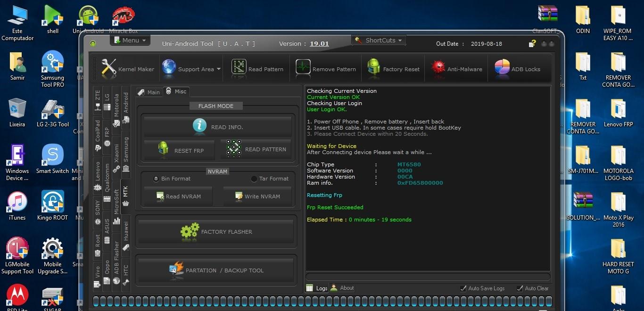
Task: Select the shell desktop shortcut
Action: (53, 19)
